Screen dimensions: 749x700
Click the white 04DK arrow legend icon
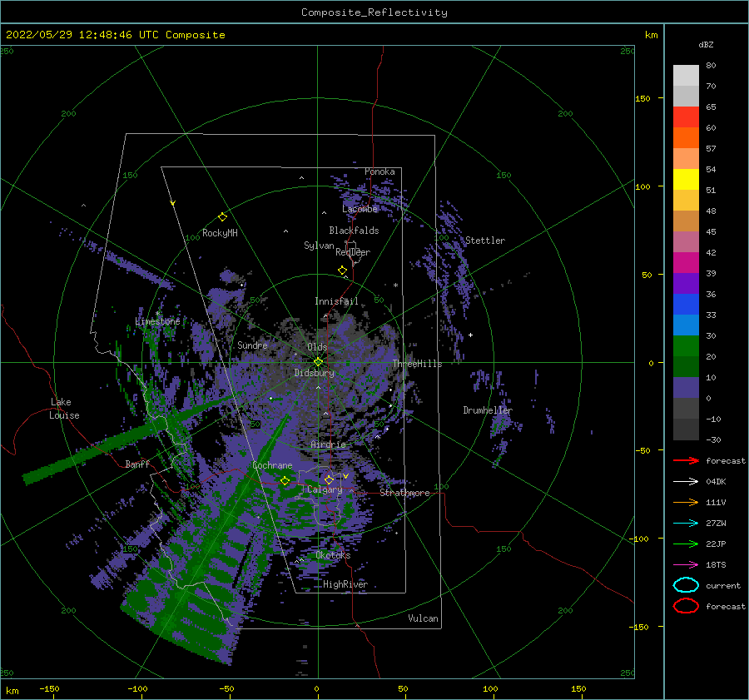click(x=686, y=482)
